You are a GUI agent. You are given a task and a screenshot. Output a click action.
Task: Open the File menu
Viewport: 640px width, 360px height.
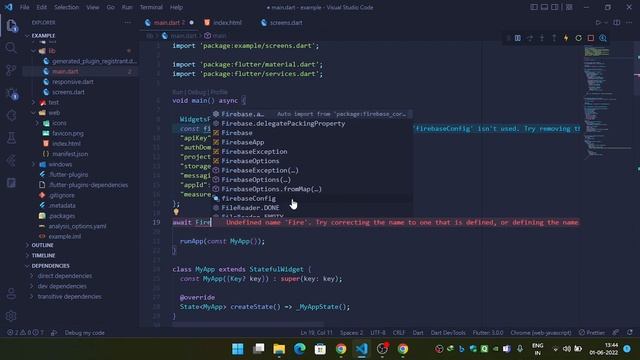pyautogui.click(x=24, y=7)
